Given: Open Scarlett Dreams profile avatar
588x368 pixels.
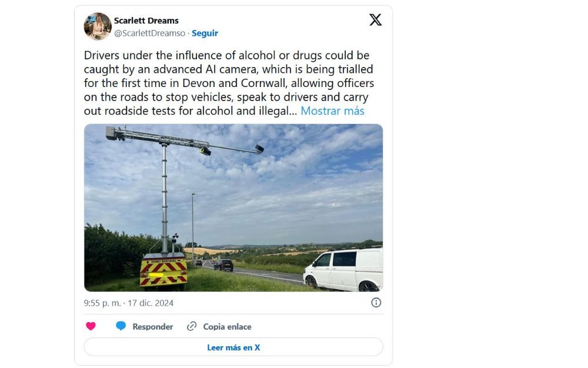Looking at the screenshot, I should coord(98,26).
